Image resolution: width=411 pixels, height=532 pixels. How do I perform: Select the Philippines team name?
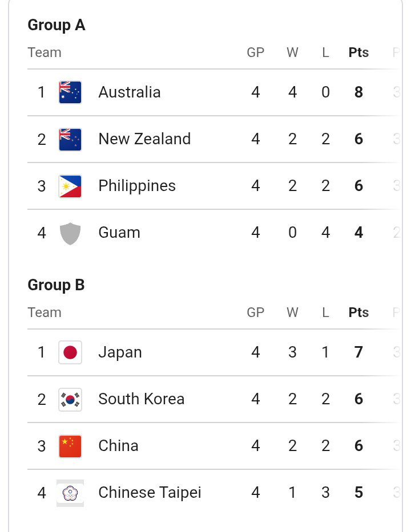tap(137, 186)
